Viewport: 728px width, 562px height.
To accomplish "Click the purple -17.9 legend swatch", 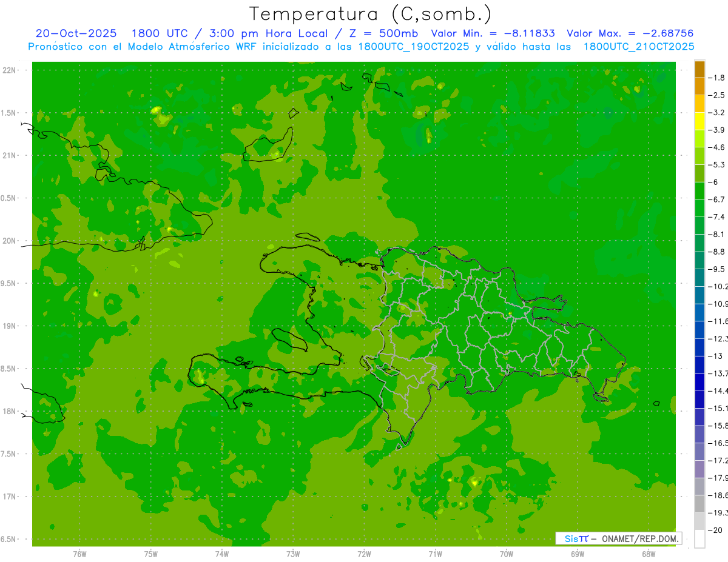I will point(699,469).
